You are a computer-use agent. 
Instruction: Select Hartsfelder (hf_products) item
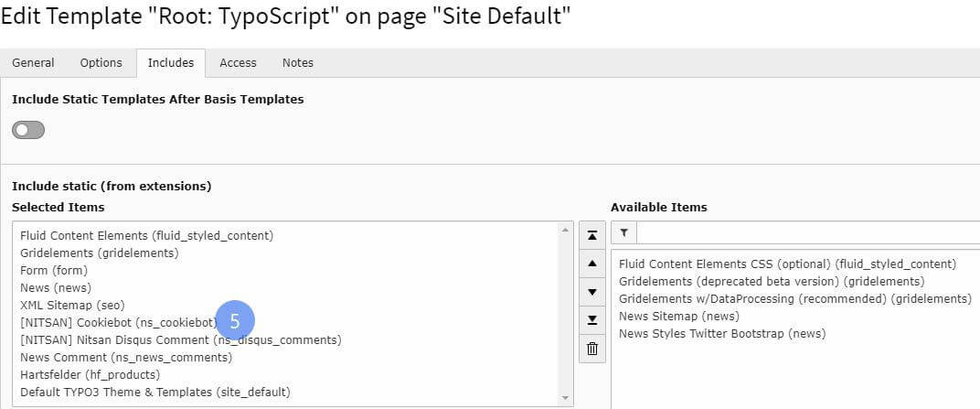(x=90, y=374)
